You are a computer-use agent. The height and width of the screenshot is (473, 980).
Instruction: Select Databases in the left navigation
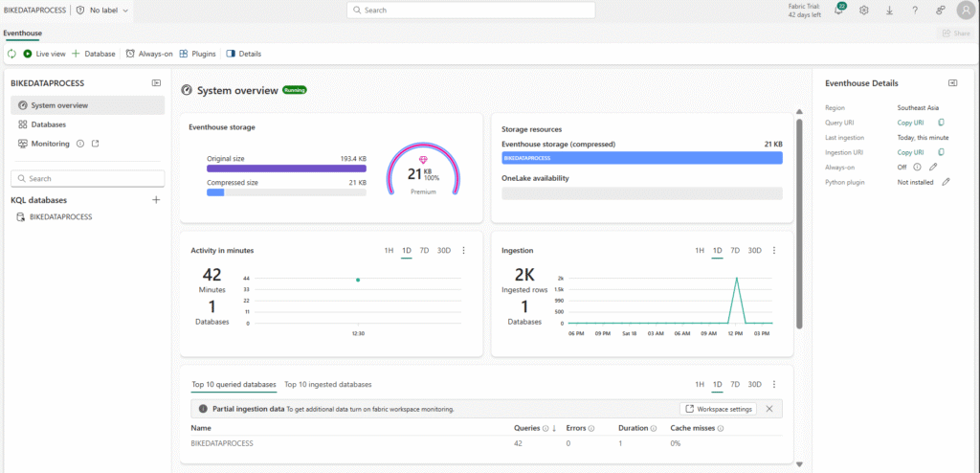click(48, 124)
